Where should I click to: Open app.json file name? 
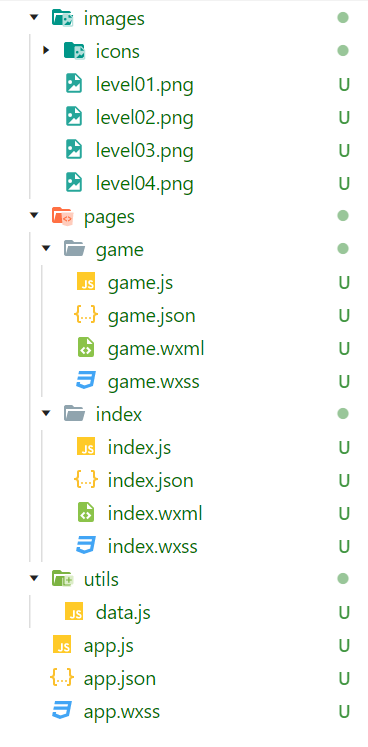(x=120, y=679)
